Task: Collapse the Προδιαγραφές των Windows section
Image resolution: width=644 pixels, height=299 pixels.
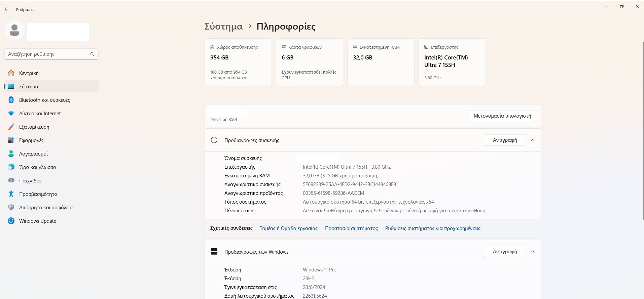Action: (533, 252)
